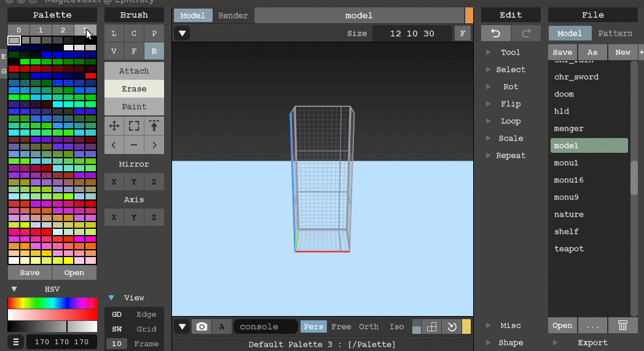Expand the Tool section
This screenshot has height=351, width=644.
511,52
